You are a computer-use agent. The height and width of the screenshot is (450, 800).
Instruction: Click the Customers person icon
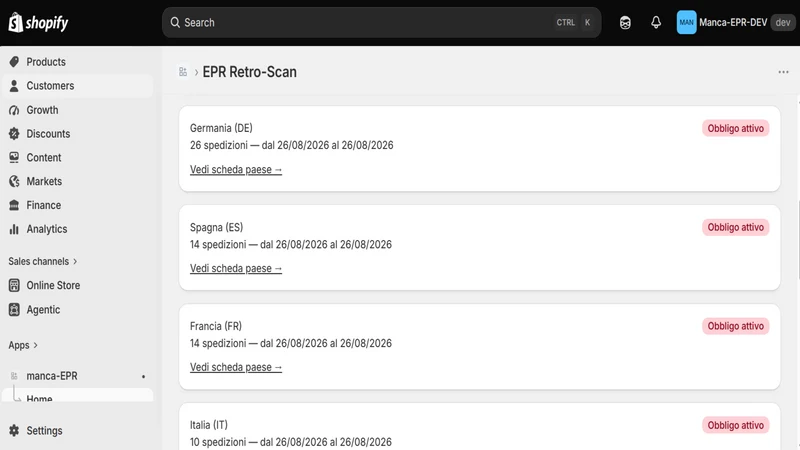(x=14, y=86)
